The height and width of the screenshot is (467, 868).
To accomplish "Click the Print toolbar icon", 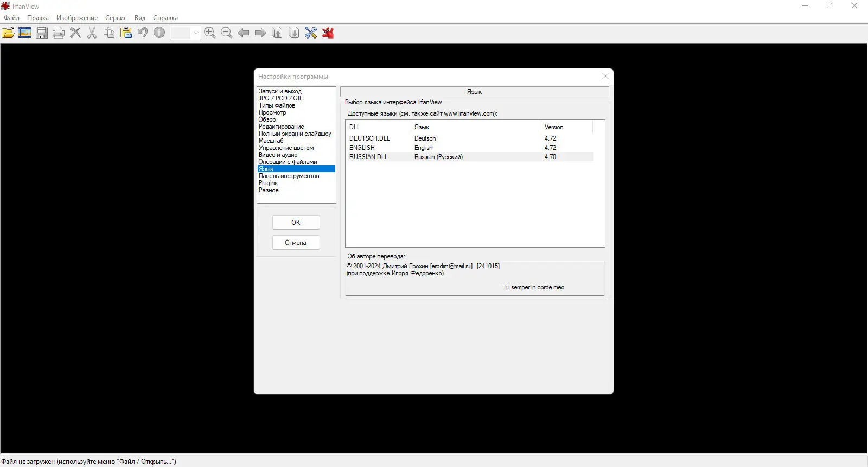I will pyautogui.click(x=59, y=33).
